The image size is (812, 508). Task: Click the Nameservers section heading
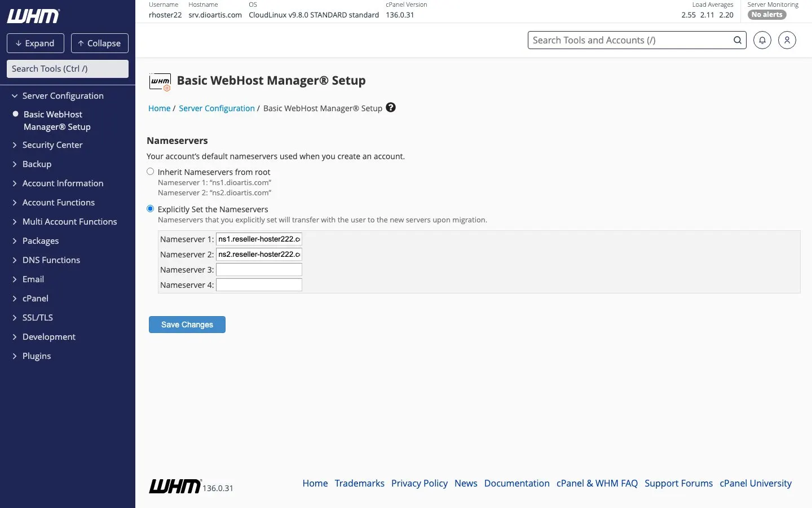[x=177, y=141]
